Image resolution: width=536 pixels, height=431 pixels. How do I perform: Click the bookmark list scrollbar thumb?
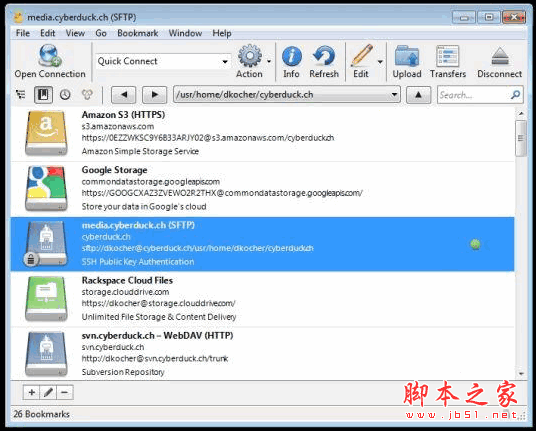(521, 138)
